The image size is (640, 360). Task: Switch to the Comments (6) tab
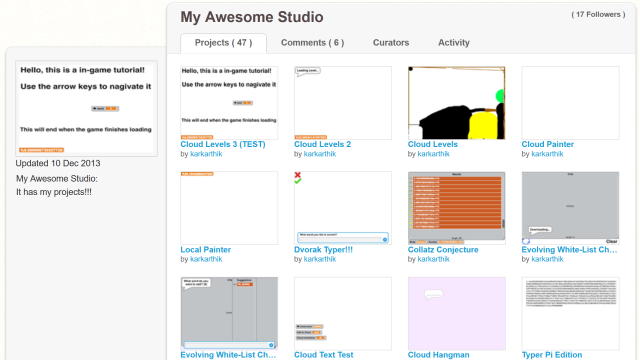click(312, 43)
